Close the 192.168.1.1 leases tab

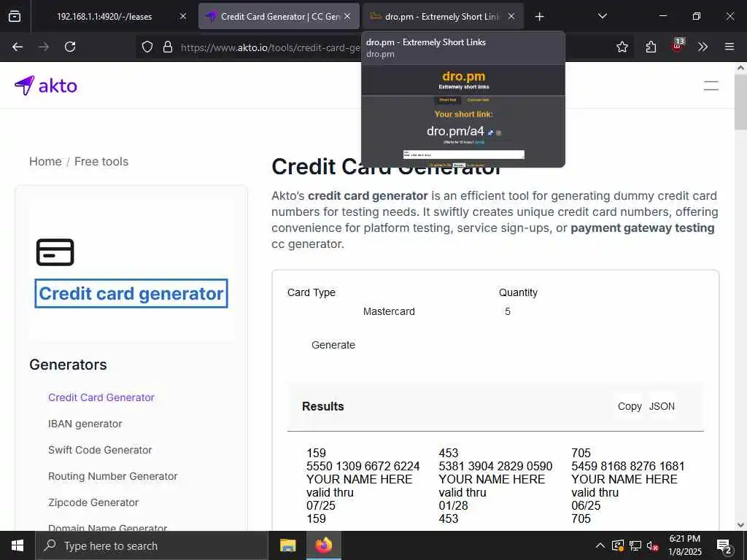pos(183,16)
